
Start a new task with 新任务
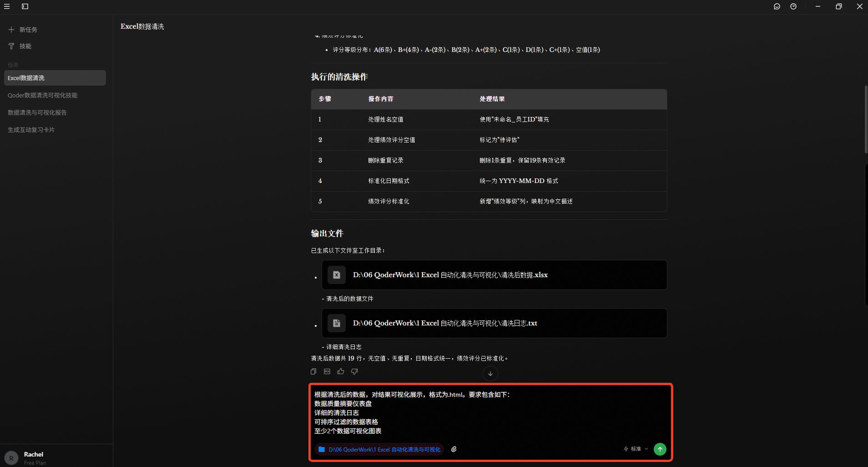pos(23,30)
